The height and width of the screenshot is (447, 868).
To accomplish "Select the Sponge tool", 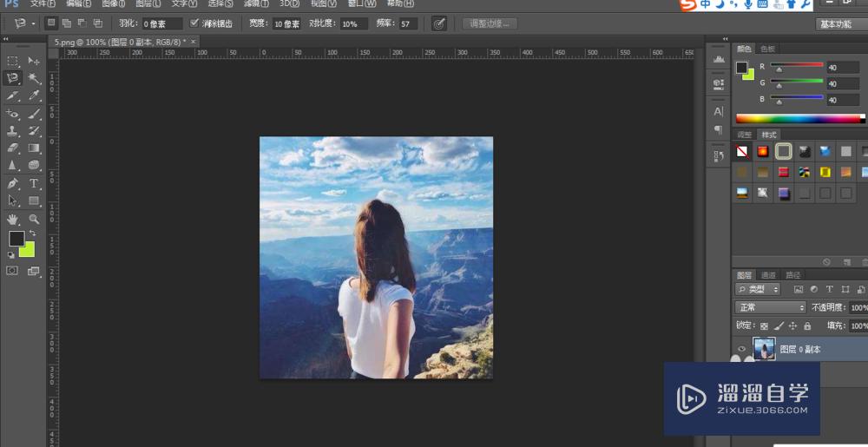I will [x=34, y=165].
